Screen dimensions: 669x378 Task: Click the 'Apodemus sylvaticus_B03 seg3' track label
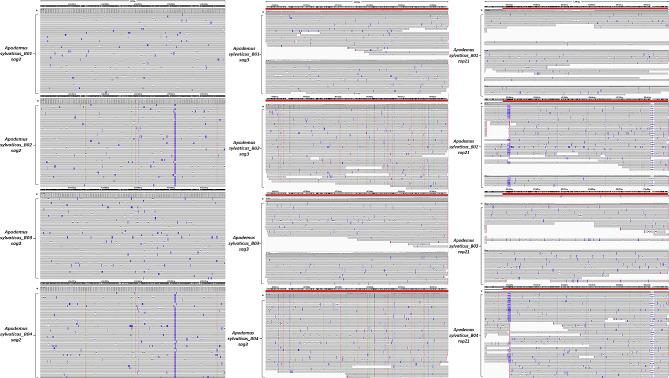(244, 243)
